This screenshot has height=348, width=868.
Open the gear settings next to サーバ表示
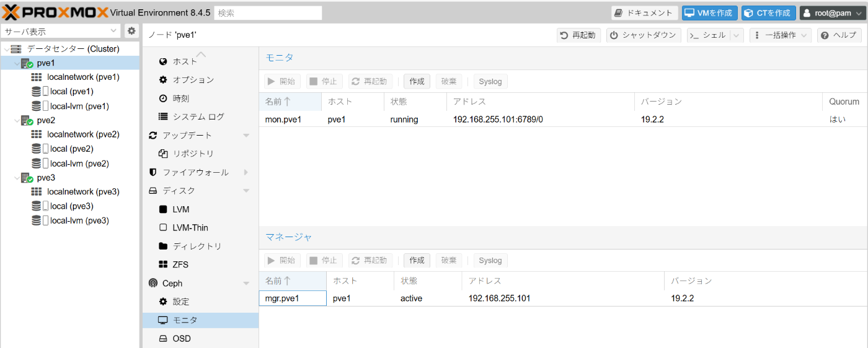pos(131,31)
